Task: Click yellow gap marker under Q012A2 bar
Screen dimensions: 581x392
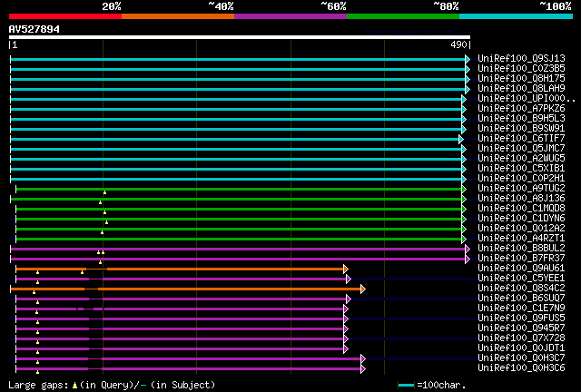Action: click(x=103, y=232)
